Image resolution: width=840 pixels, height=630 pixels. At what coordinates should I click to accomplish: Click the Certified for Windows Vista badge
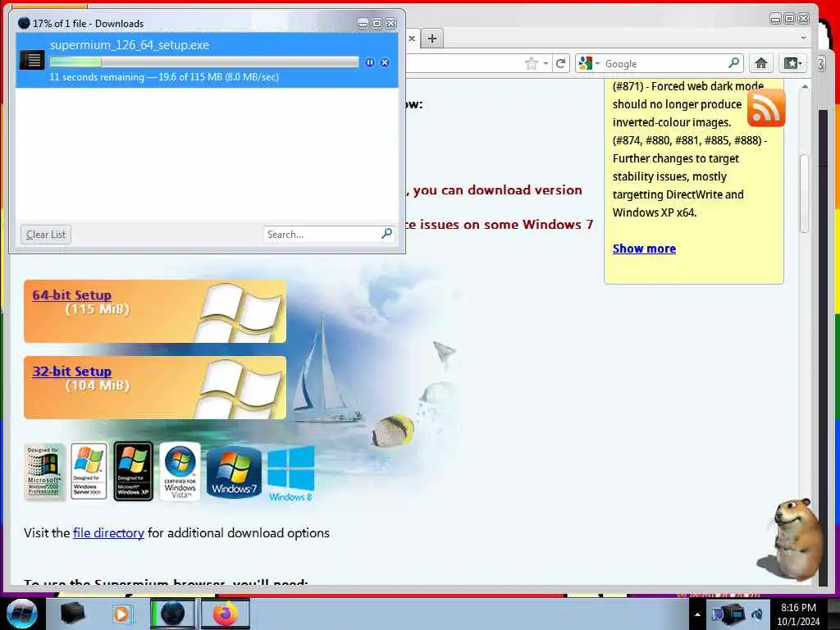point(180,472)
